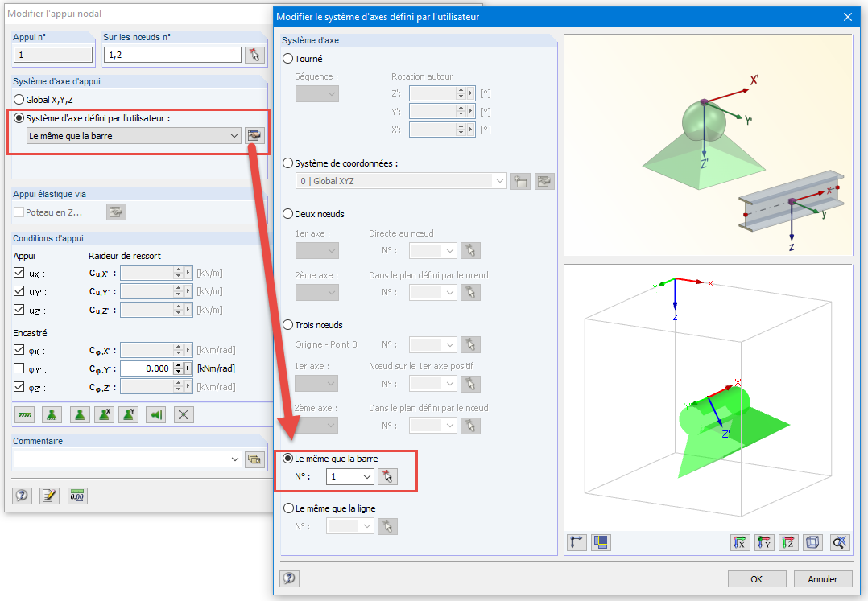The height and width of the screenshot is (601, 868).
Task: Click view against Y direction icon
Action: tap(764, 542)
